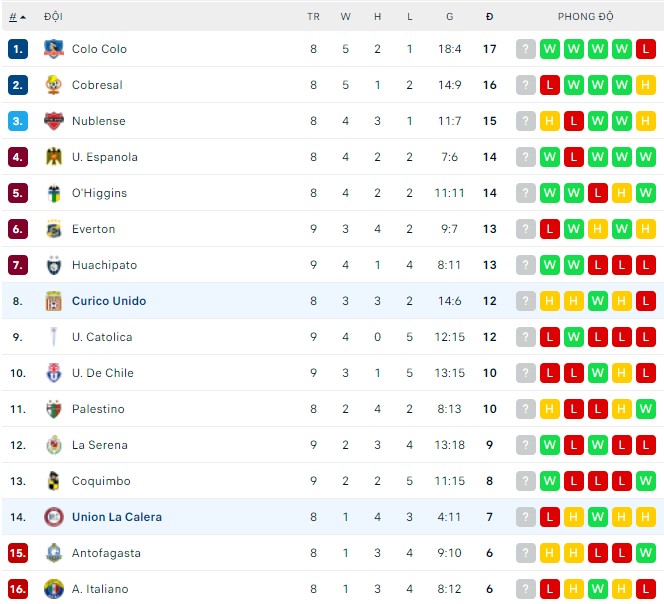Viewport: 664px width, 604px height.
Task: Open the U. Catolica team link
Action: coord(102,337)
